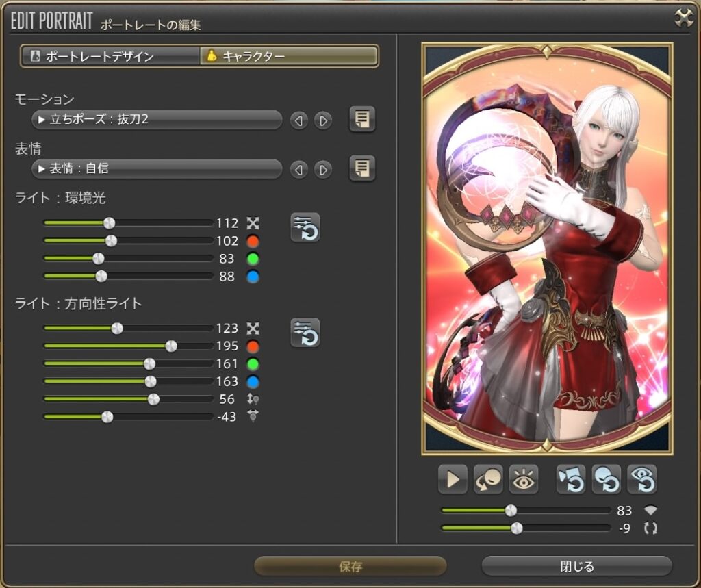Image resolution: width=701 pixels, height=588 pixels.
Task: Click the 保存 save button
Action: point(350,566)
